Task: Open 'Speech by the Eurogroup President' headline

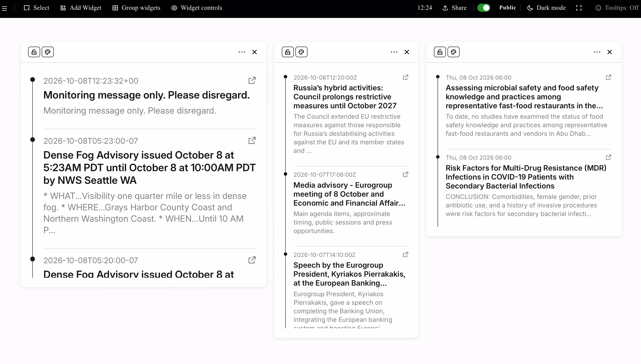Action: point(349,274)
